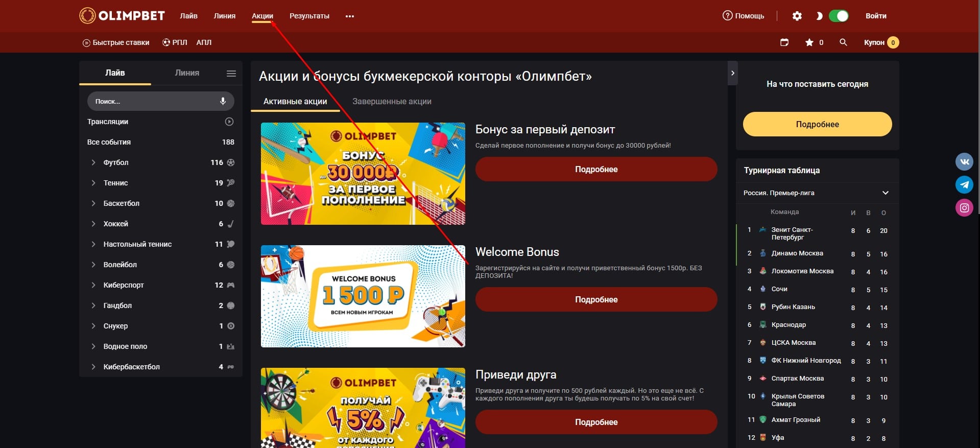Open the Welcome Bonus 1500 banner
This screenshot has height=448, width=980.
363,296
